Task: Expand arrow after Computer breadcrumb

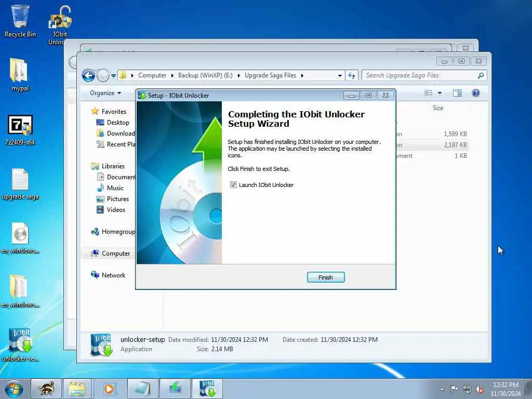Action: click(172, 76)
